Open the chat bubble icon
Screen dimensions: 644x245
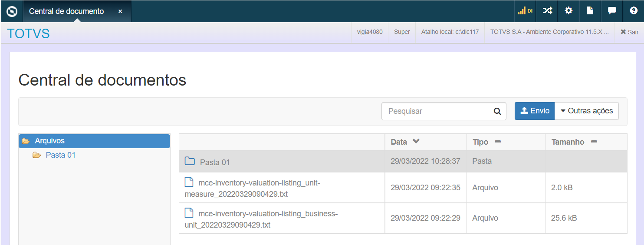(x=612, y=11)
